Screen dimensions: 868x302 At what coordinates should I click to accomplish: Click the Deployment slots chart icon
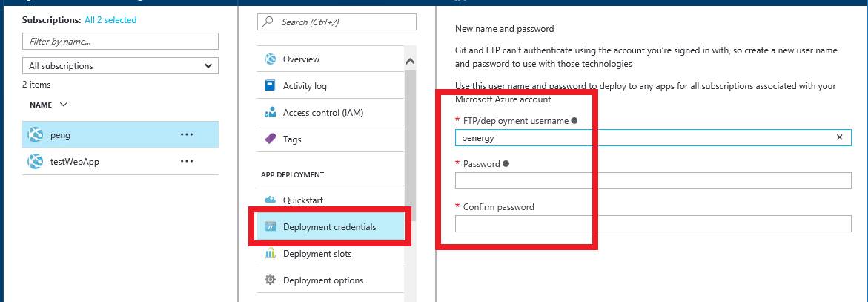point(270,254)
